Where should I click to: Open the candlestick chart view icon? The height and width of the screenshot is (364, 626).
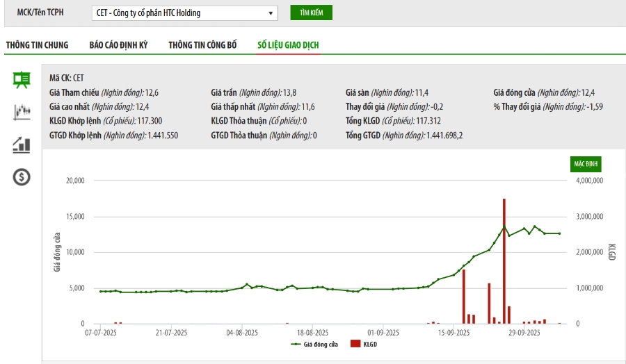pos(22,112)
